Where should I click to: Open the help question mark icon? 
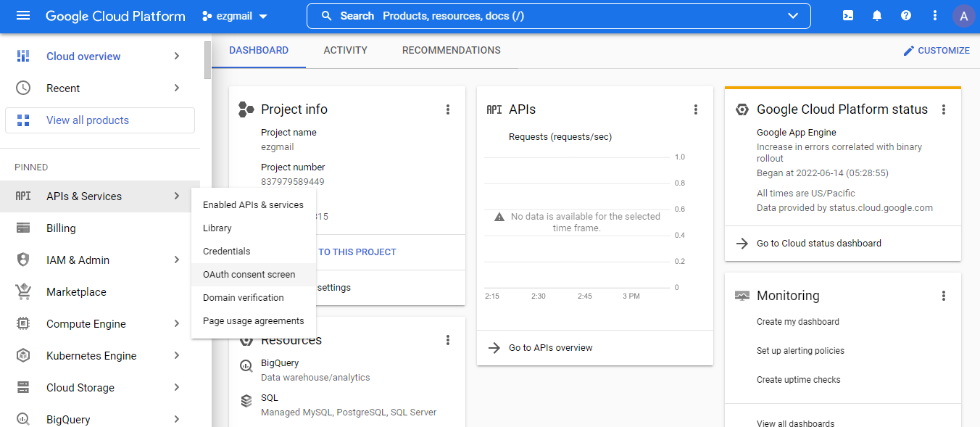tap(906, 16)
